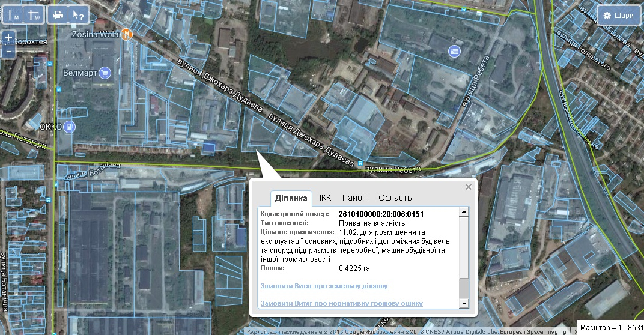Click the print map icon

58,16
